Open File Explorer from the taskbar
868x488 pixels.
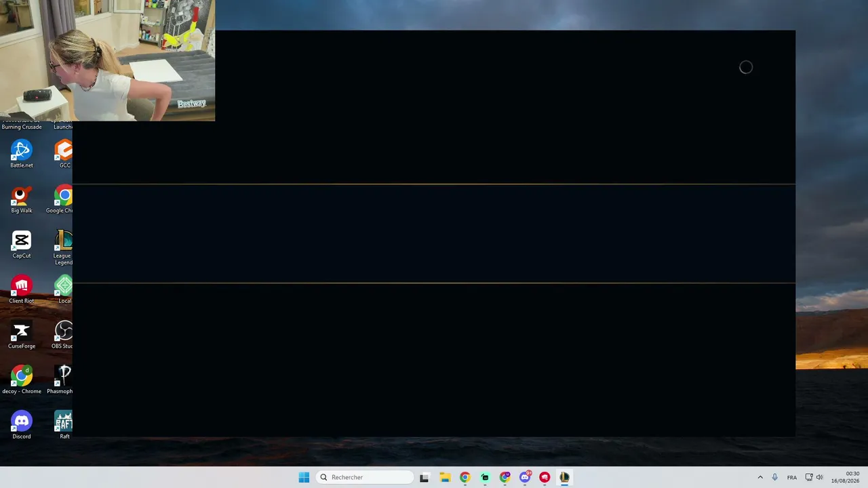pos(445,477)
